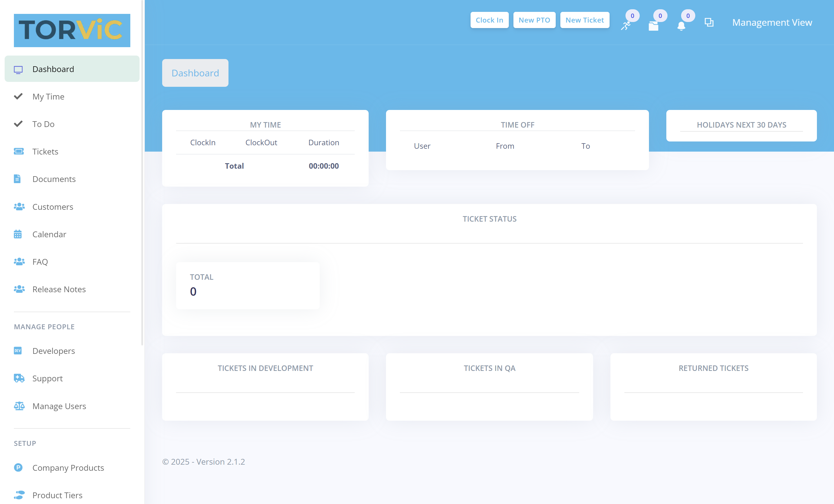Click the Tickets In QA heading

tap(489, 368)
